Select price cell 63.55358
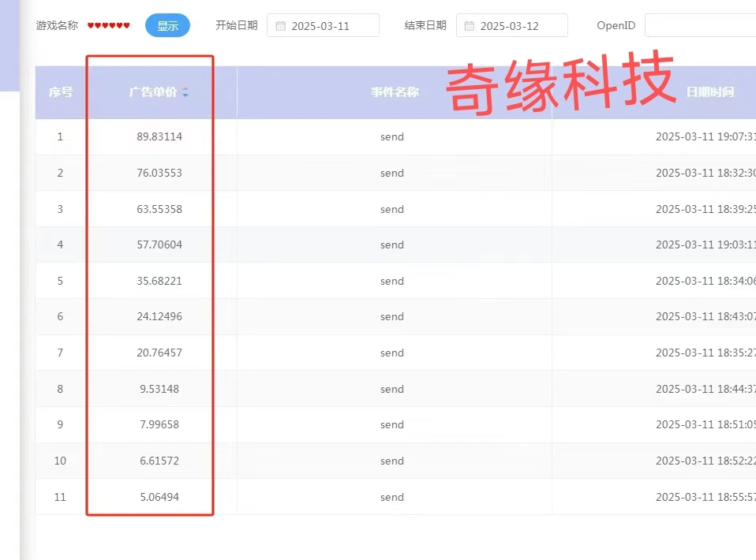Image resolution: width=756 pixels, height=560 pixels. click(x=159, y=209)
